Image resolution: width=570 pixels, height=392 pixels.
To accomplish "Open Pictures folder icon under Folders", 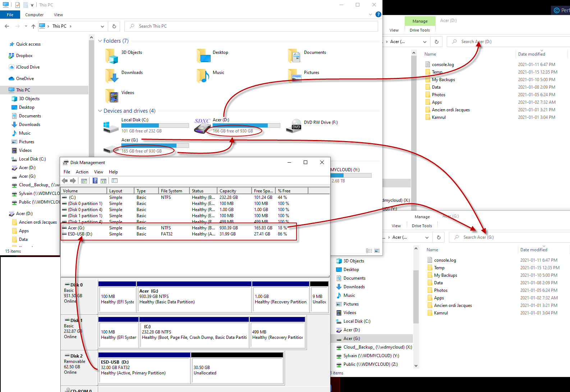I will (x=294, y=76).
